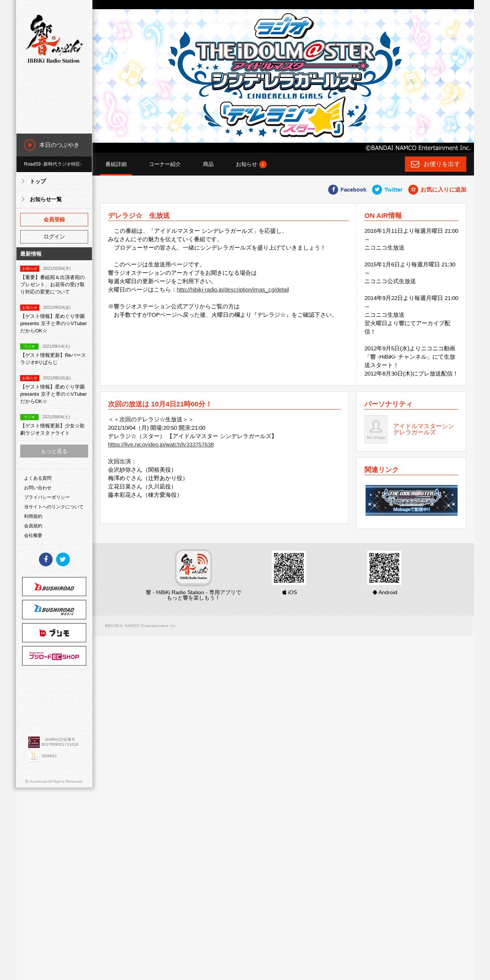Screen dimensions: 490x980
Task: Click the デレラジ☆ program header banner
Action: coord(283,76)
